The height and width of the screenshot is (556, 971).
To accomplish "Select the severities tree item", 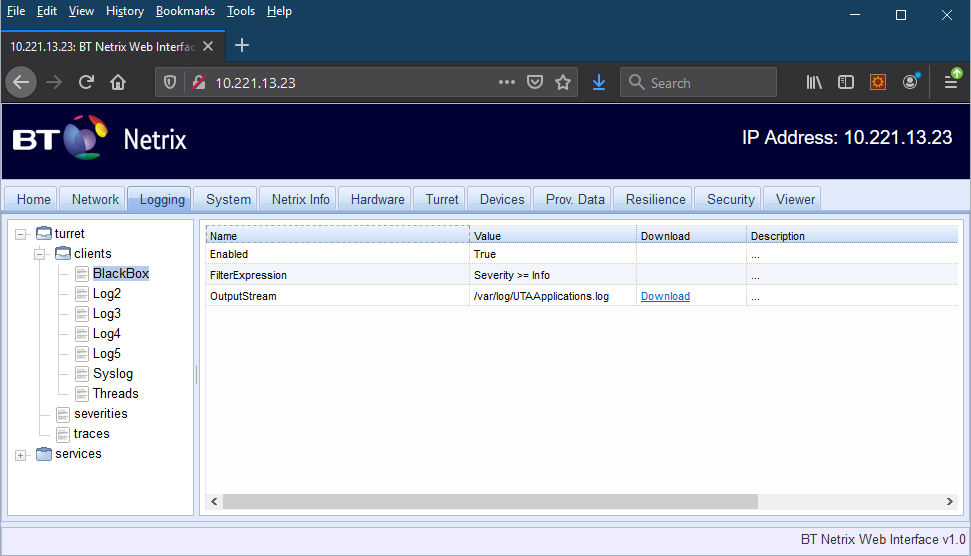I will [100, 414].
